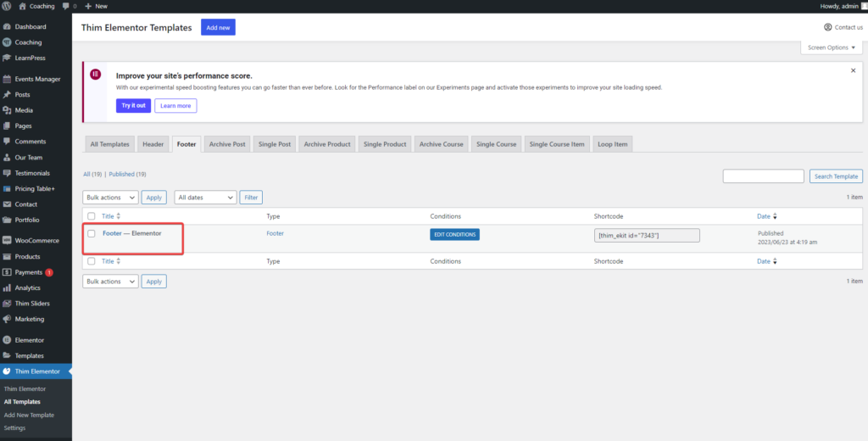
Task: Click the Payments dollar icon
Action: click(7, 272)
